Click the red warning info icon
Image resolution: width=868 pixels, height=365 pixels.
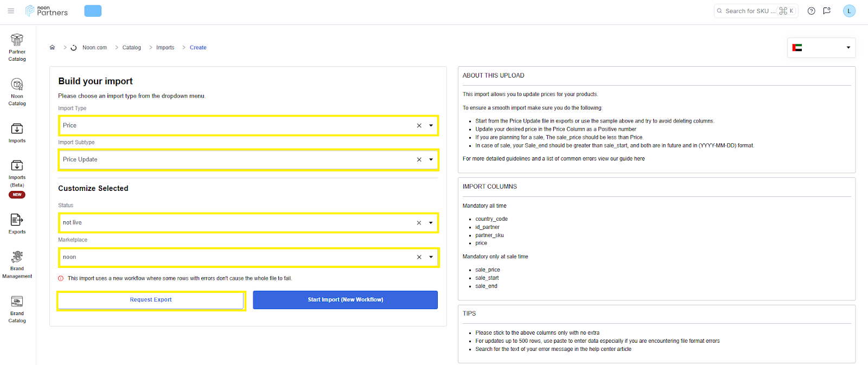click(61, 279)
